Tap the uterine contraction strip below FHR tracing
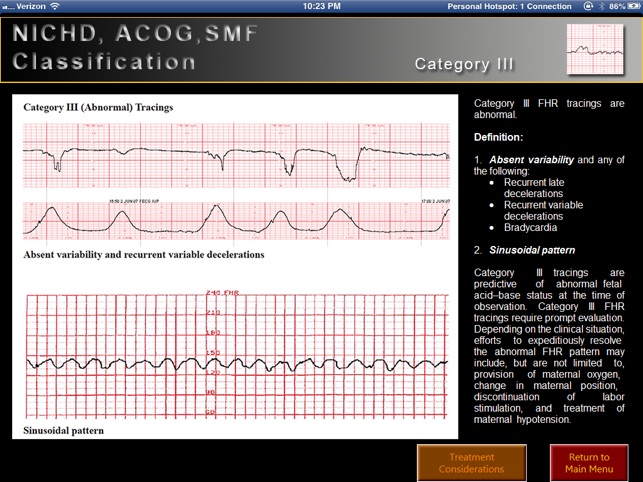Image resolution: width=643 pixels, height=482 pixels. coord(235,221)
